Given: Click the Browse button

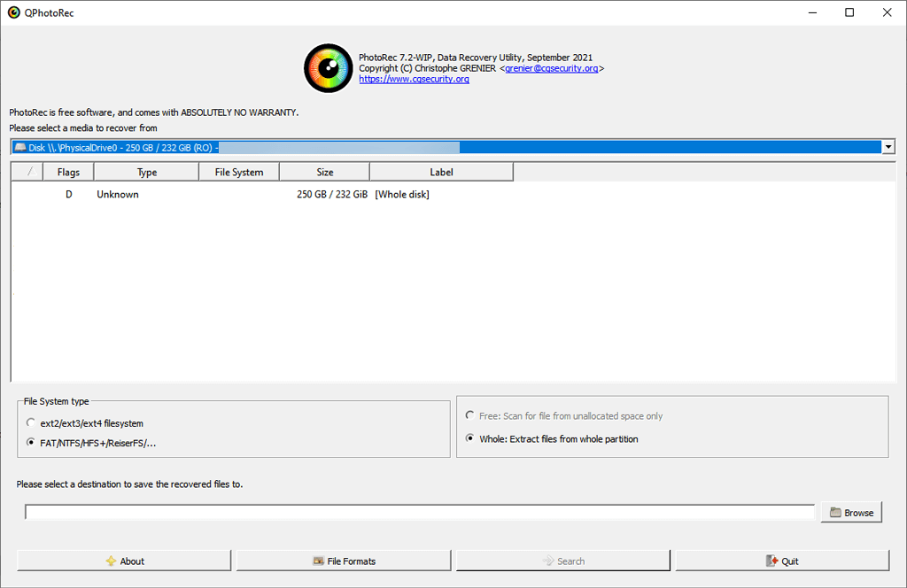Looking at the screenshot, I should pyautogui.click(x=851, y=512).
